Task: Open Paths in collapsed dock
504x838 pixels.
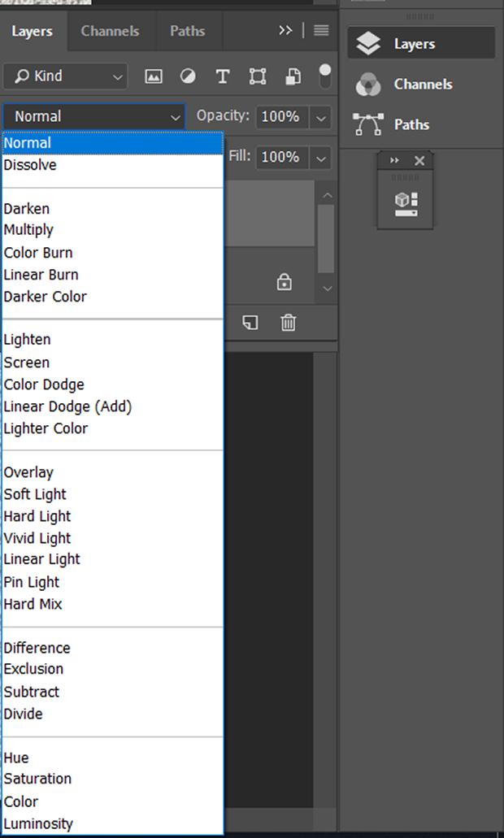Action: (421, 124)
